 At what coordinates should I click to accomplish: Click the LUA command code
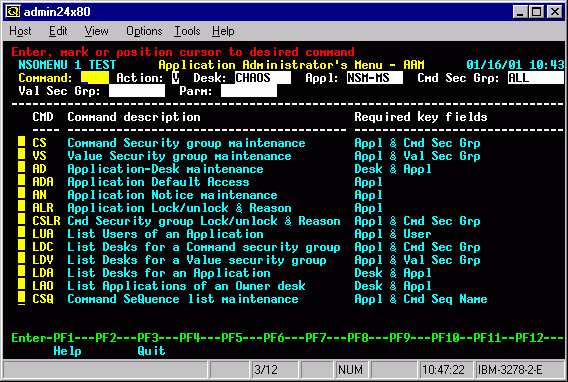coord(43,234)
